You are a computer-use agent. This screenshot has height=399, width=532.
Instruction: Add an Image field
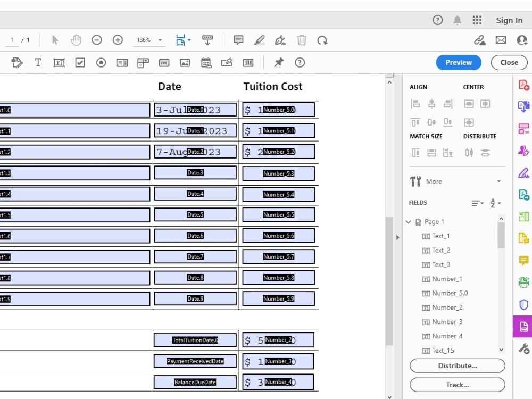pos(185,62)
